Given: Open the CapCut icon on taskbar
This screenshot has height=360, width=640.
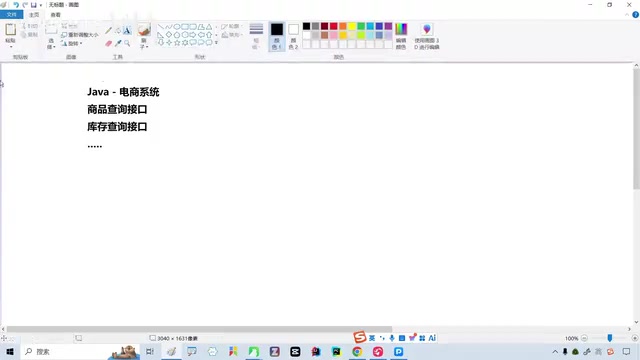Looking at the screenshot, I should point(295,351).
